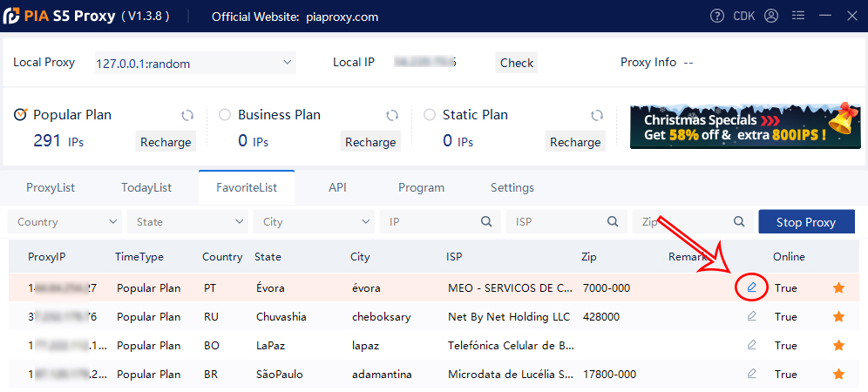Click the ISP column header

pyautogui.click(x=454, y=256)
